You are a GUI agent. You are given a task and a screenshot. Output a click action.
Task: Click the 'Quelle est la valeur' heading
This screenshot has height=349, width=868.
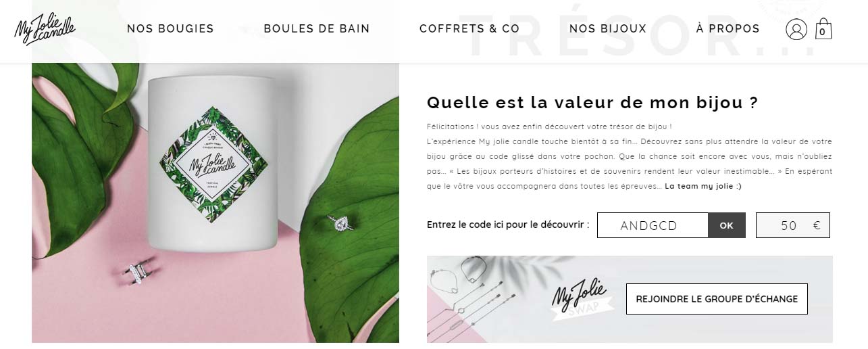(592, 103)
